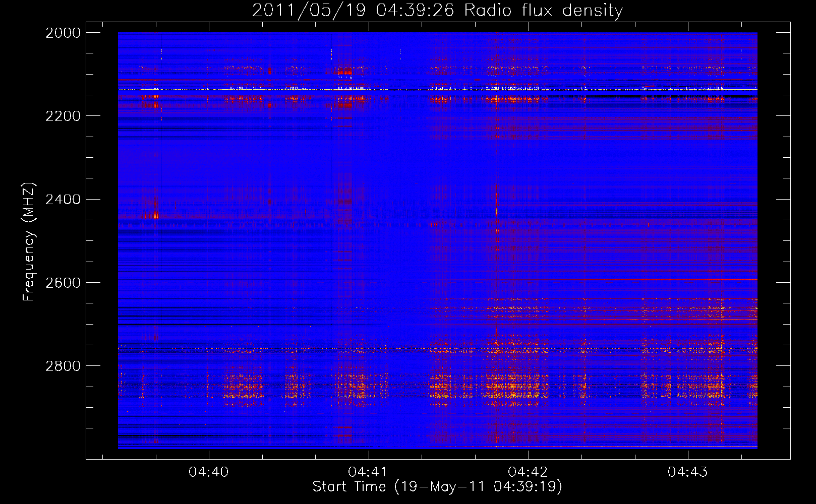Click the plot title '2011/05/19 04:39:26 Radio flux density'

437,10
